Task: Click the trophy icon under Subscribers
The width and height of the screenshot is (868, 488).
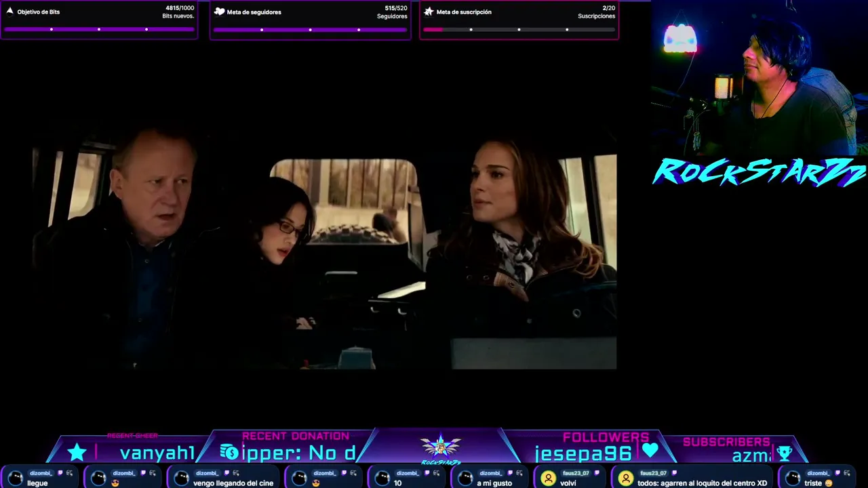Action: (x=784, y=453)
